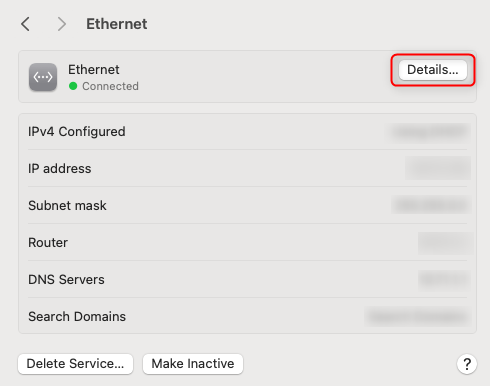Select the Router row label
The image size is (490, 386).
coord(48,243)
